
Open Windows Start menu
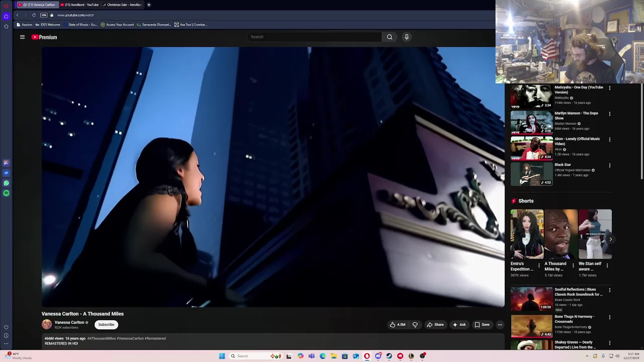(222, 356)
